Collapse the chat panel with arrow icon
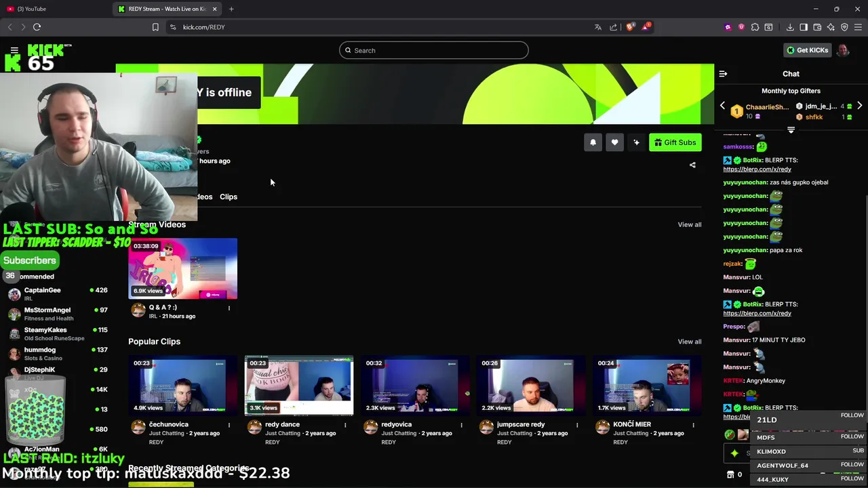 (x=723, y=74)
